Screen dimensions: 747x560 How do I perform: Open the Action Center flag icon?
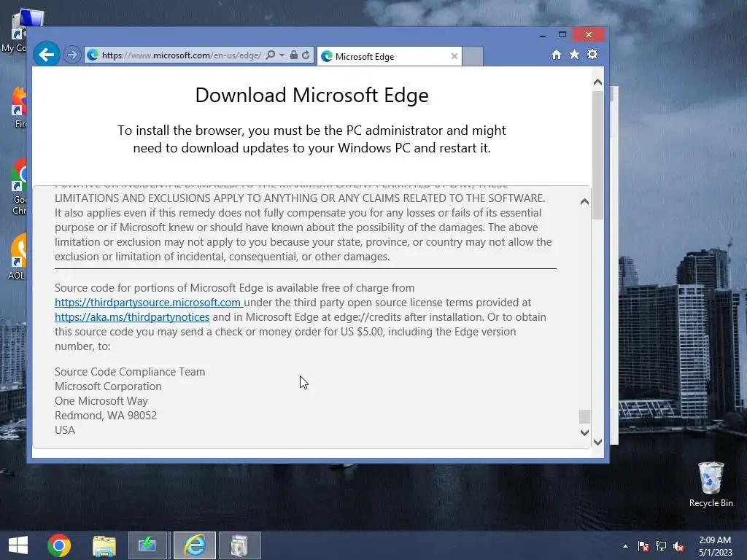coord(643,546)
